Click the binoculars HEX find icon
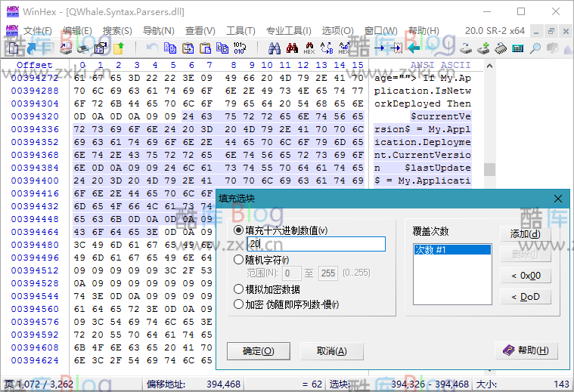Screen dimensions: 574x392 pos(309,48)
